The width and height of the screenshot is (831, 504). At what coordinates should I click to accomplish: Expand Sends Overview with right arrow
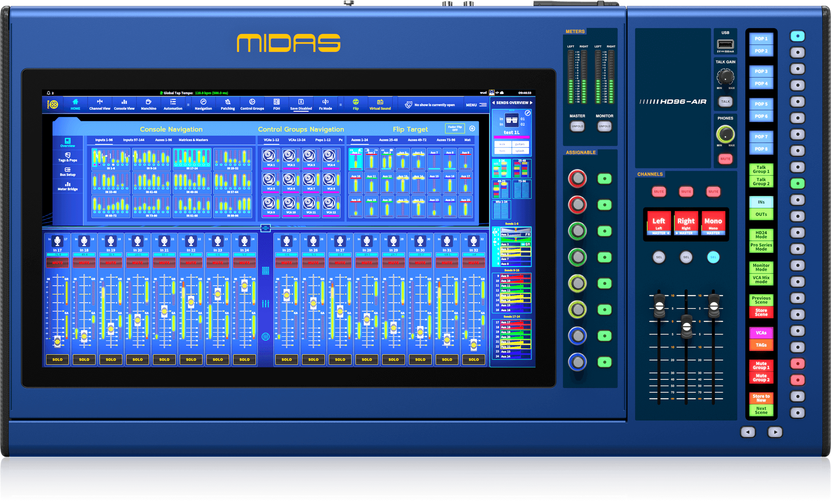tap(531, 103)
